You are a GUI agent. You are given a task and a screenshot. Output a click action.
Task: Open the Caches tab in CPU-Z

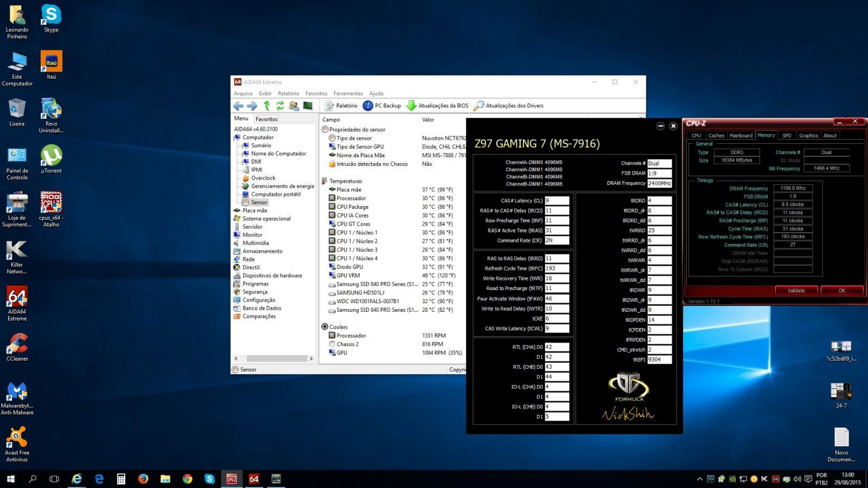(716, 136)
